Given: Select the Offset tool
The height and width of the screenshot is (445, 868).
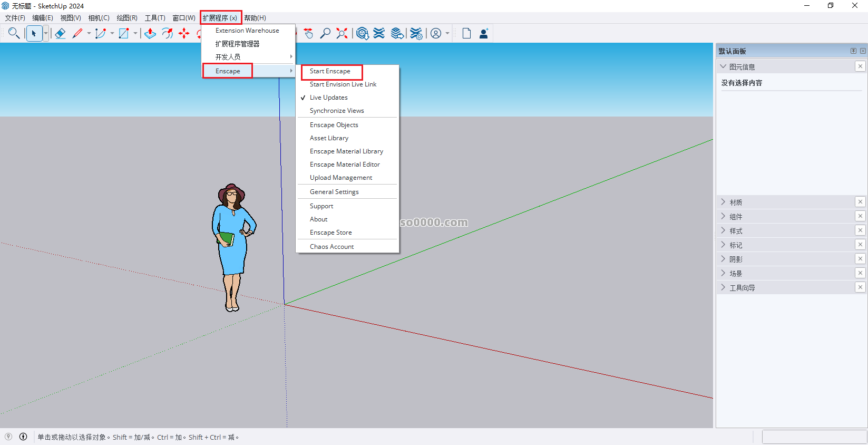Looking at the screenshot, I should point(167,33).
